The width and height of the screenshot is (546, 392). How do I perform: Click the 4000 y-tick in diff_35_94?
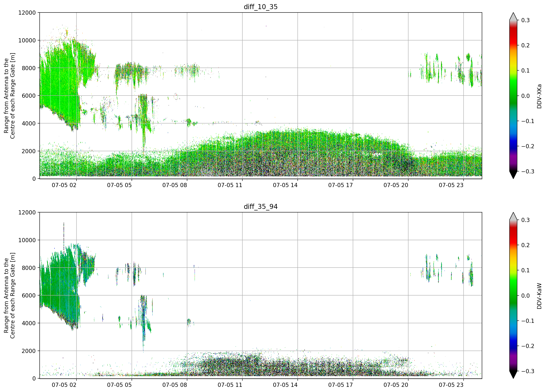point(29,323)
